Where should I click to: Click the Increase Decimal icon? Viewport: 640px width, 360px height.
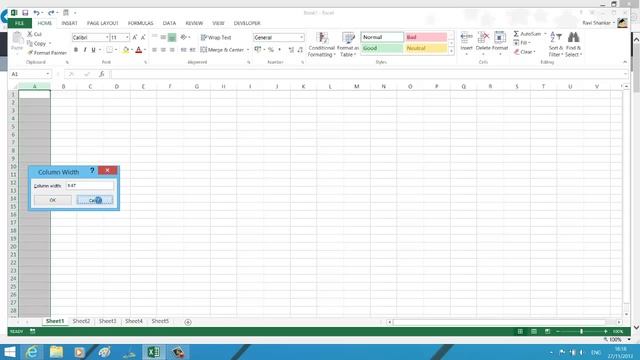pyautogui.click(x=291, y=50)
